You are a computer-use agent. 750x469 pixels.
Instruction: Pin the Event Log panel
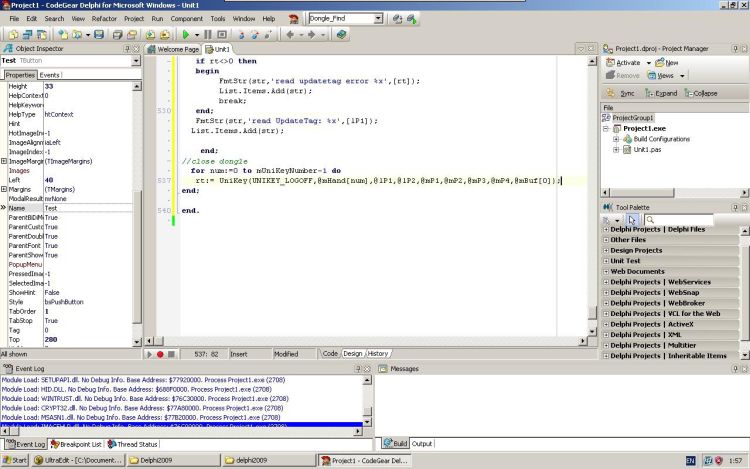tap(358, 369)
